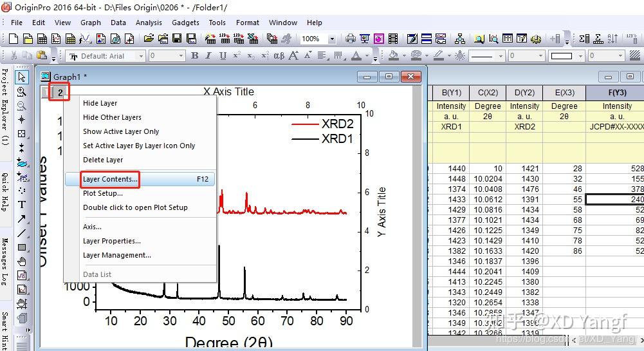Open the Messages Log side tab
This screenshot has height=351, width=644.
pos(5,262)
